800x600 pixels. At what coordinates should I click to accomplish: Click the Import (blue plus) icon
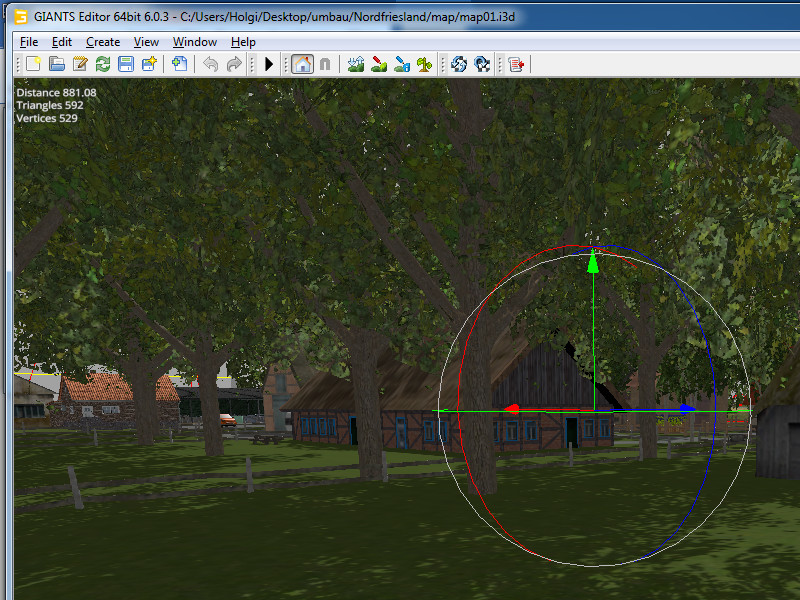click(180, 64)
